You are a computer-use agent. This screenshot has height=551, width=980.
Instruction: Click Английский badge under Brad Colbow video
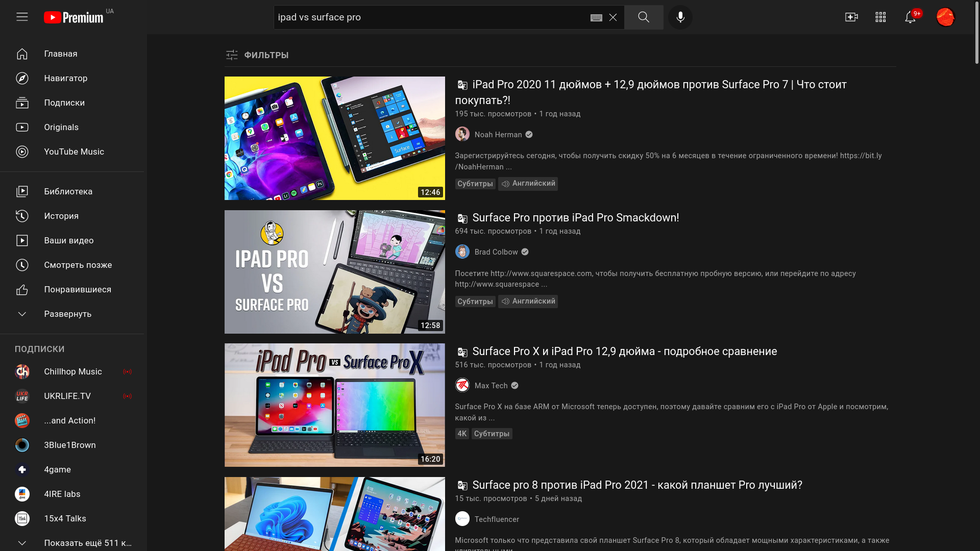tap(528, 302)
